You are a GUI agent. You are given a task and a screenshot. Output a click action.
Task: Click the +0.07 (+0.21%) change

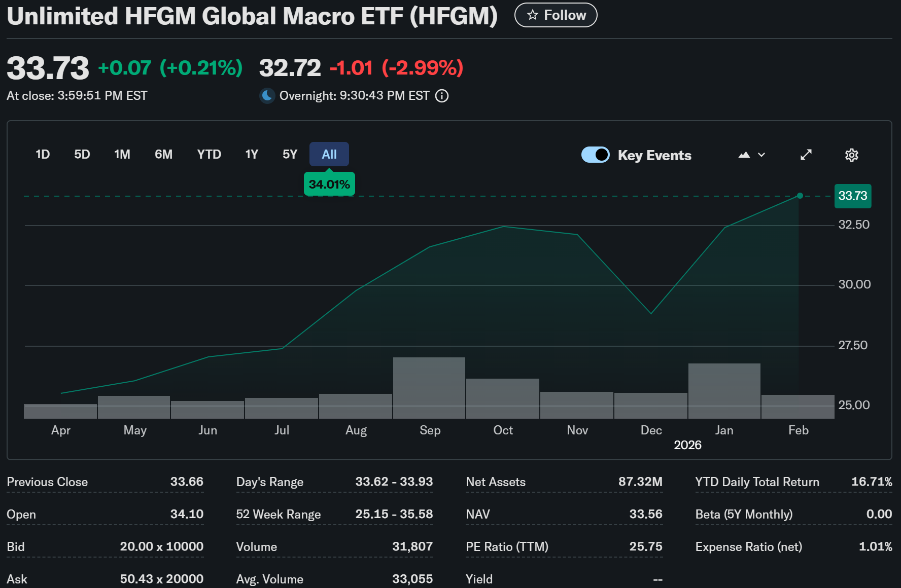tap(170, 68)
